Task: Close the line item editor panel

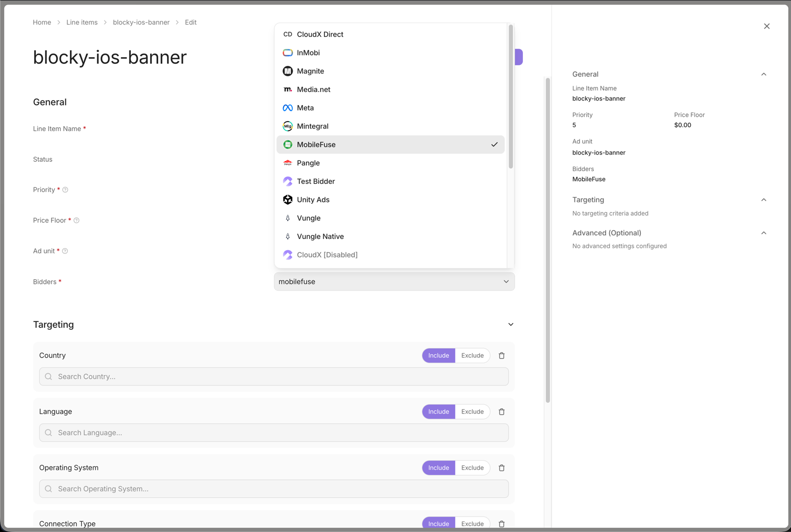Action: point(766,26)
